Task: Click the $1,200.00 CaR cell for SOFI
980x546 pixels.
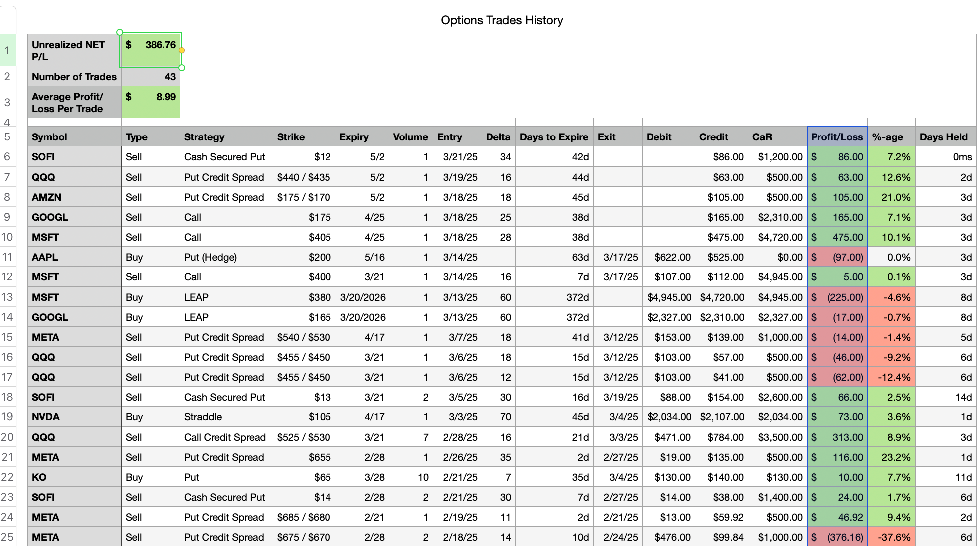Action: click(777, 157)
